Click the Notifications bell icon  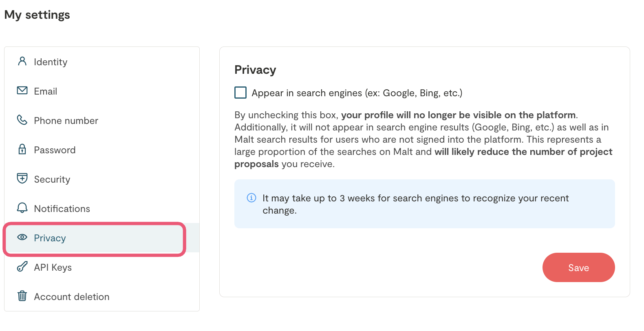[22, 208]
